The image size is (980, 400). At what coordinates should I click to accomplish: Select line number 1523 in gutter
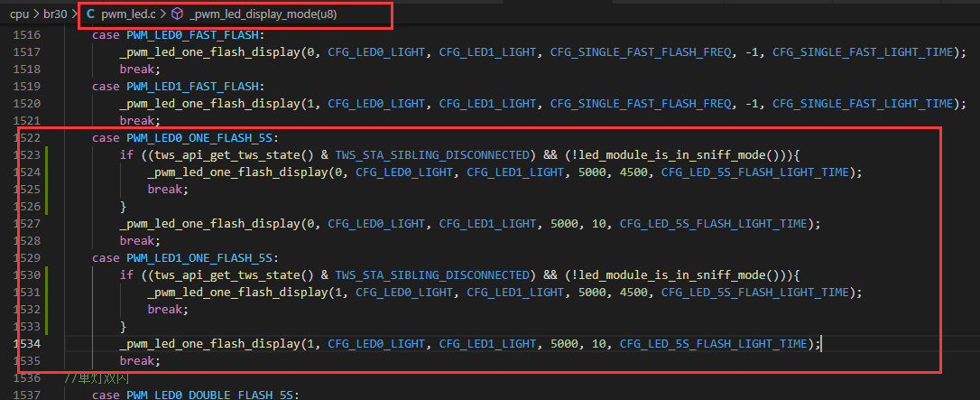click(x=26, y=155)
